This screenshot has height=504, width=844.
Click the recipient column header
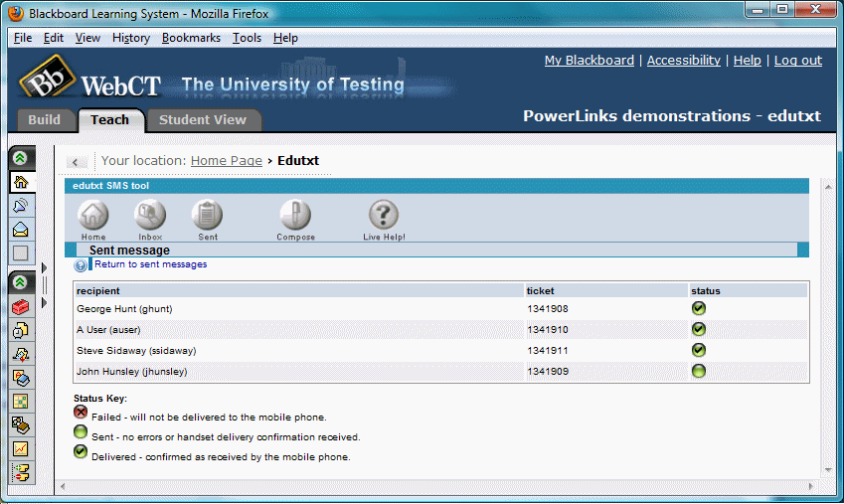click(299, 290)
